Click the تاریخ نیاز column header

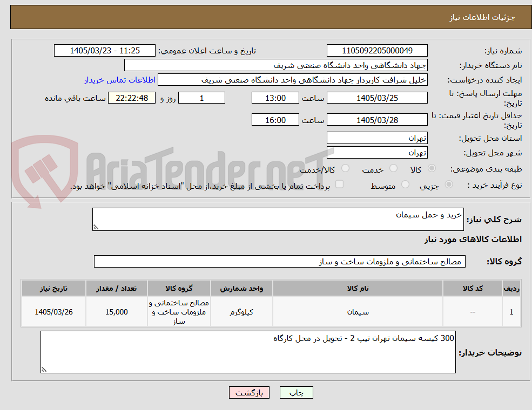53,289
